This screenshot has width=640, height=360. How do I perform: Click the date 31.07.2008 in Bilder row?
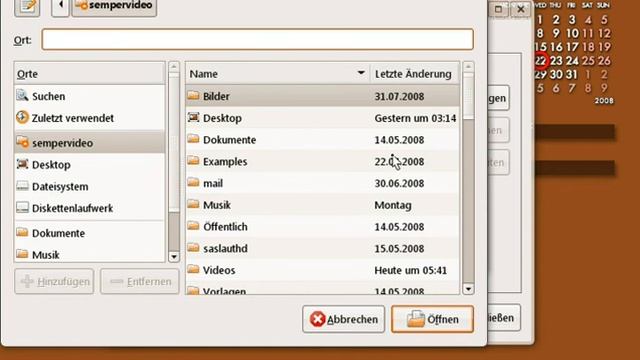click(x=399, y=97)
